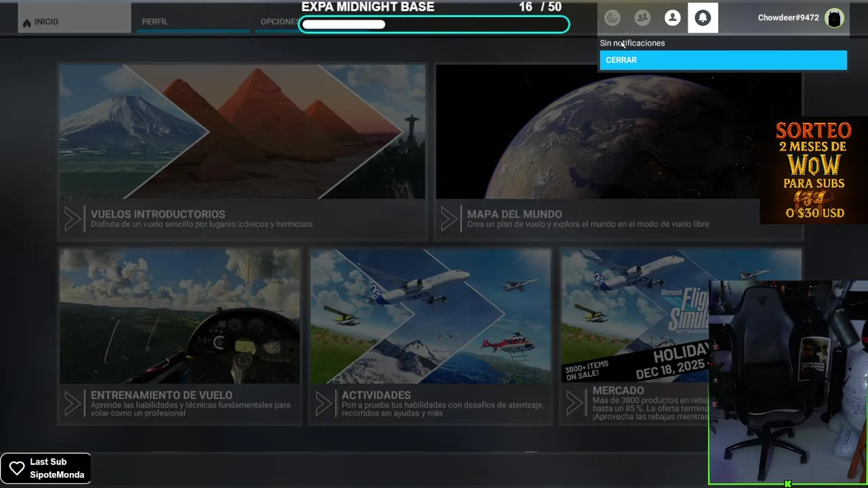
Task: Click the Sorteo WoW giveaway banner
Action: (x=814, y=170)
